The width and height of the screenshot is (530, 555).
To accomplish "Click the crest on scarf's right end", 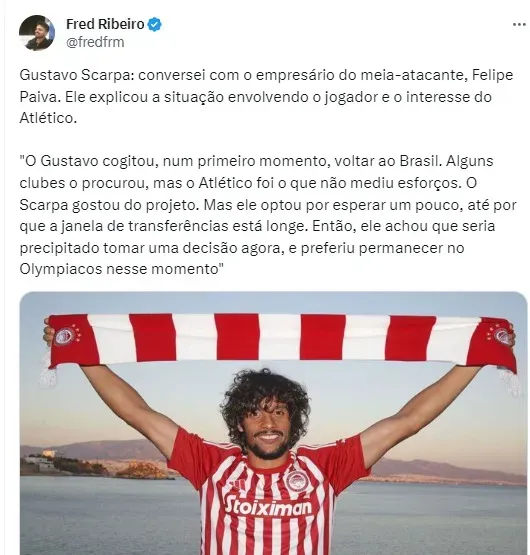I will [x=503, y=336].
